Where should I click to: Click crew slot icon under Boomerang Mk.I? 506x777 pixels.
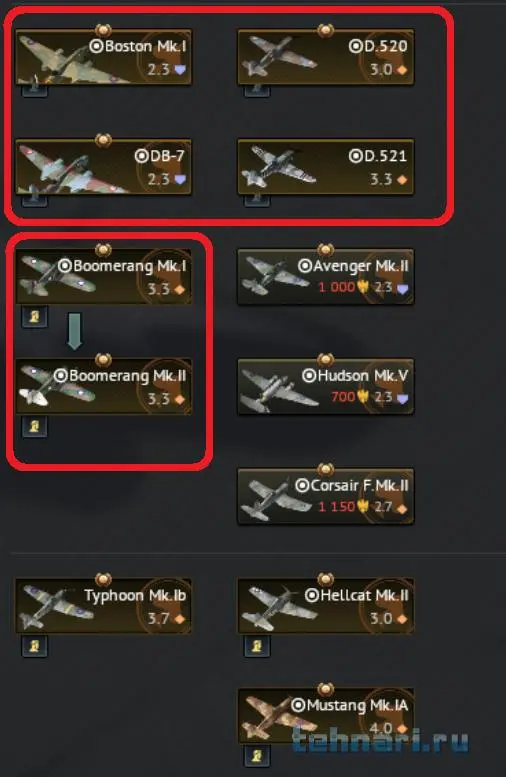[35, 317]
